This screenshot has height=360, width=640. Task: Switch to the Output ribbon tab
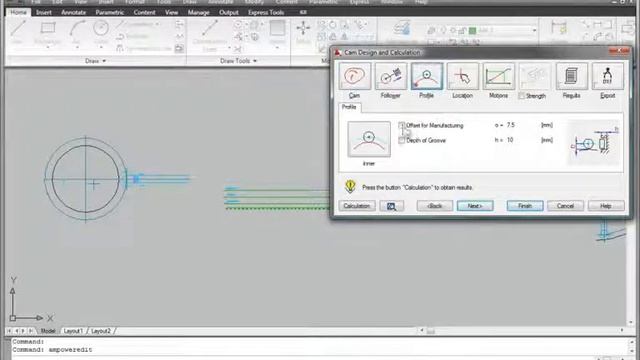229,12
